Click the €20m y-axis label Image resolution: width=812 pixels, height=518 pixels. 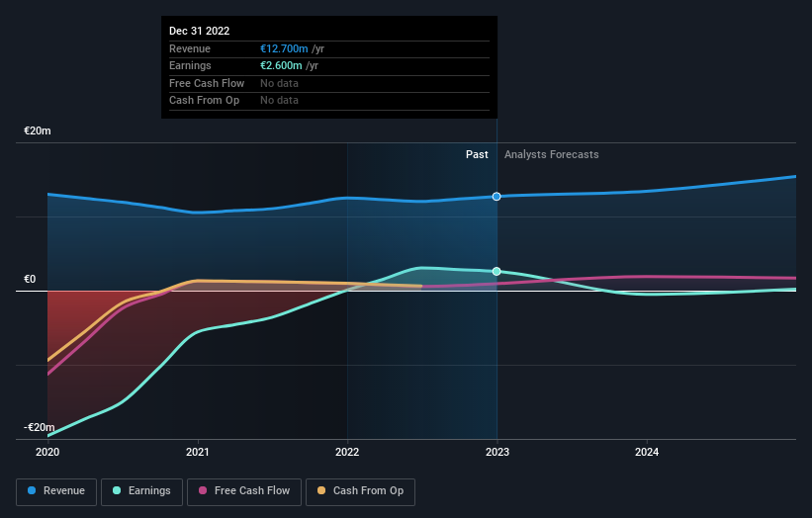tap(38, 130)
